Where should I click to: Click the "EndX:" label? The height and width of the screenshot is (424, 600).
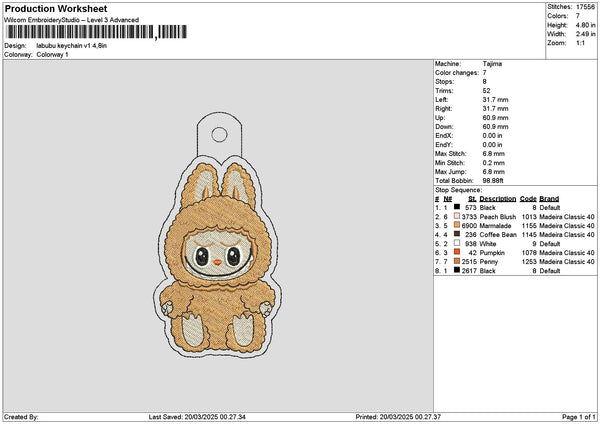pyautogui.click(x=444, y=135)
